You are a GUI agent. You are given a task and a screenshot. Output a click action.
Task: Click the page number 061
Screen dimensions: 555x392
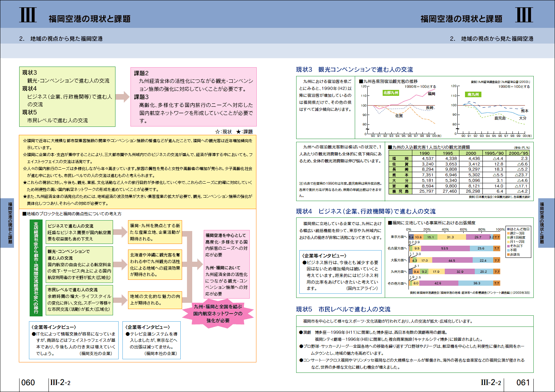(x=523, y=383)
